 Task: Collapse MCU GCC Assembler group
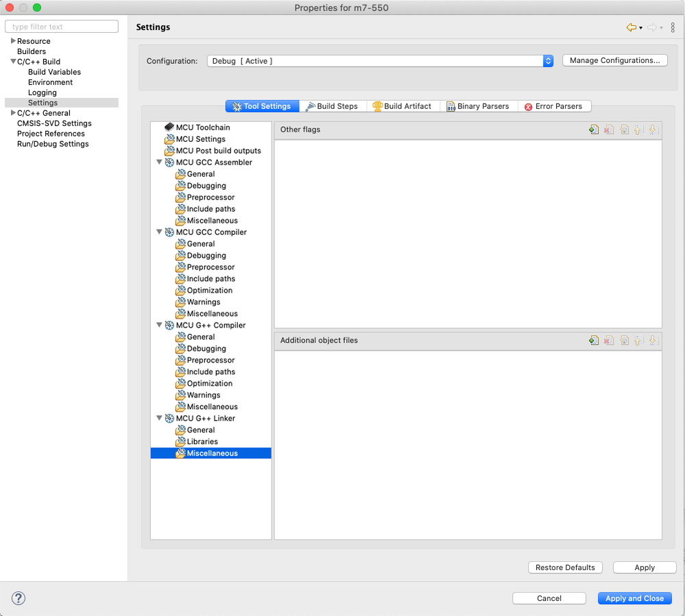160,162
